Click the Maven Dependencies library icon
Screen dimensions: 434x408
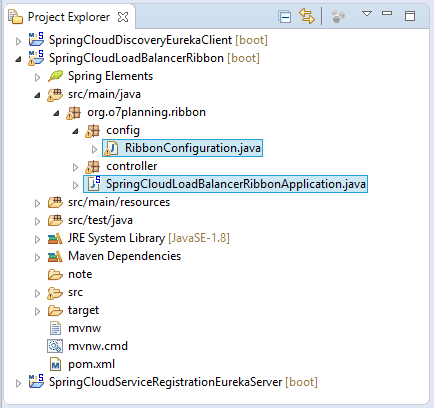55,256
